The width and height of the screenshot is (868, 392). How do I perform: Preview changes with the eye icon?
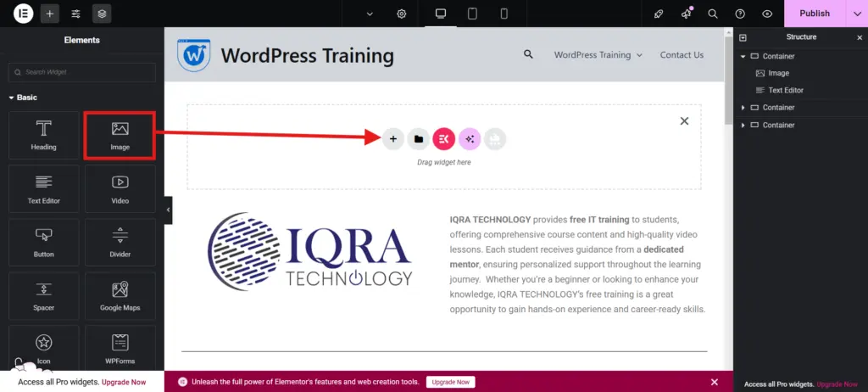(767, 14)
